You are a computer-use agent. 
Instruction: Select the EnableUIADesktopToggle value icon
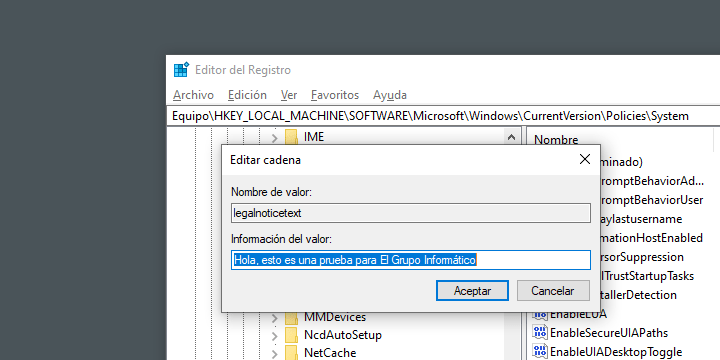coord(540,352)
